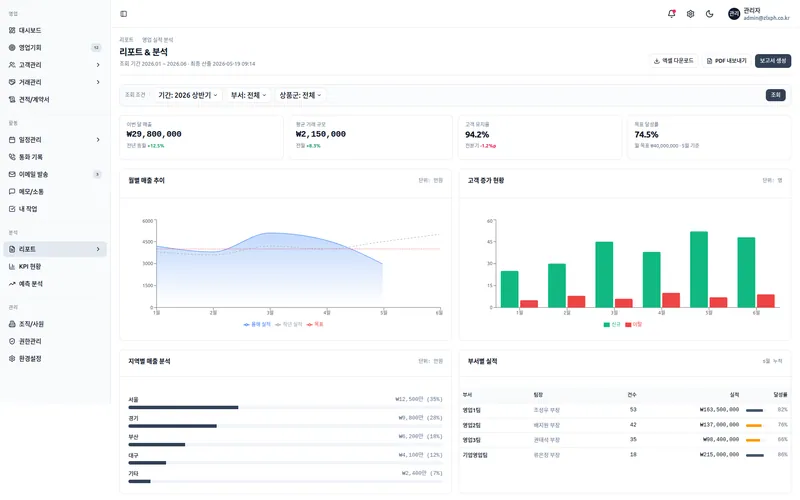
Task: Toggle the sidebar collapse icon
Action: (x=123, y=14)
